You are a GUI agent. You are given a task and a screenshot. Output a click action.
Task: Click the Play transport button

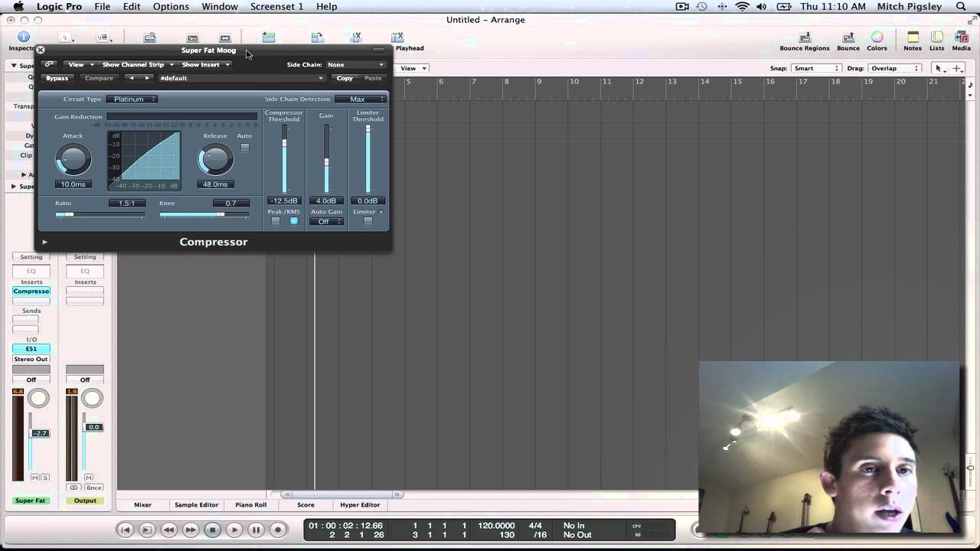pos(234,529)
